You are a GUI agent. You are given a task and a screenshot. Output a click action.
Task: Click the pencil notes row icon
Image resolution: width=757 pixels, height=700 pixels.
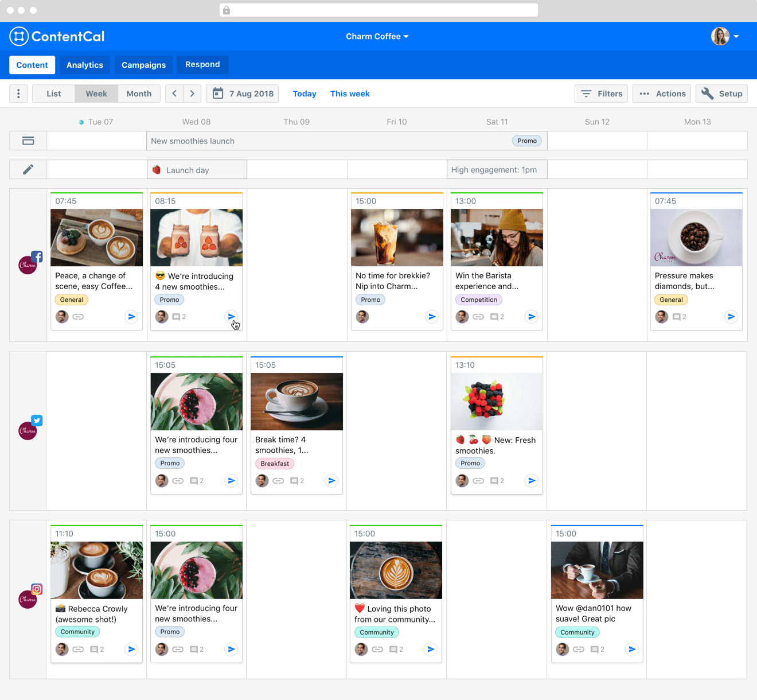[28, 169]
